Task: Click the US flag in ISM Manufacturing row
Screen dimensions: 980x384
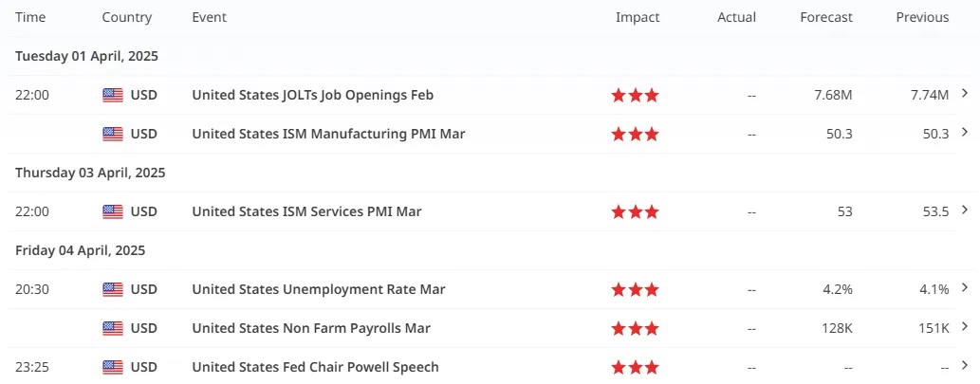Action: (113, 134)
